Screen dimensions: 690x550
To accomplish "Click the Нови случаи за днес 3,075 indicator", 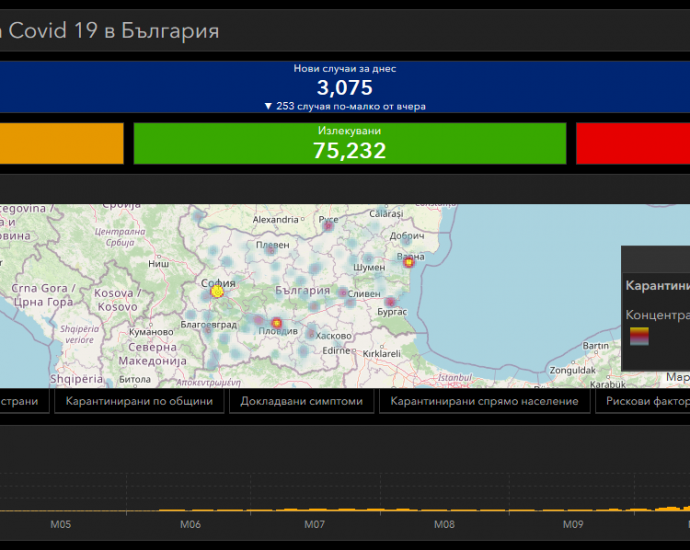I will click(x=345, y=87).
